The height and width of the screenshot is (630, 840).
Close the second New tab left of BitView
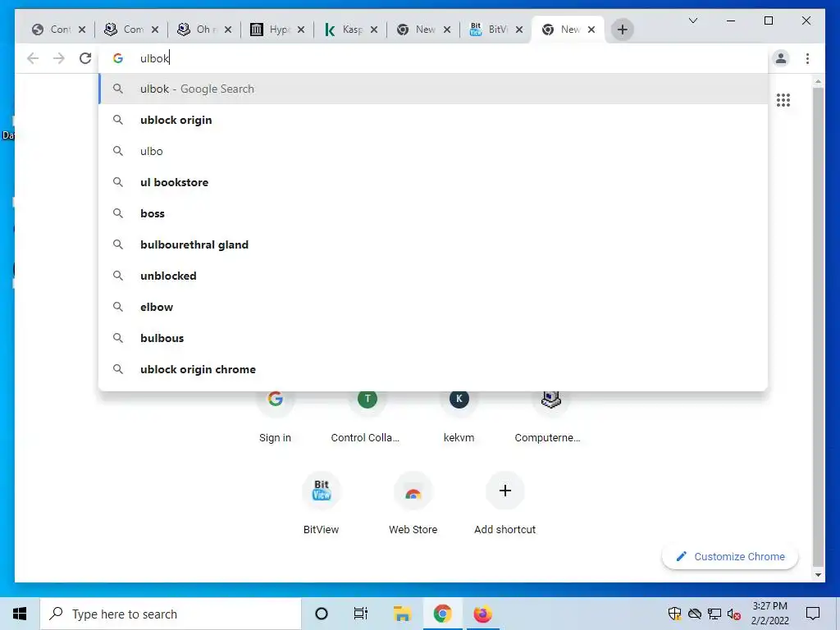click(447, 30)
